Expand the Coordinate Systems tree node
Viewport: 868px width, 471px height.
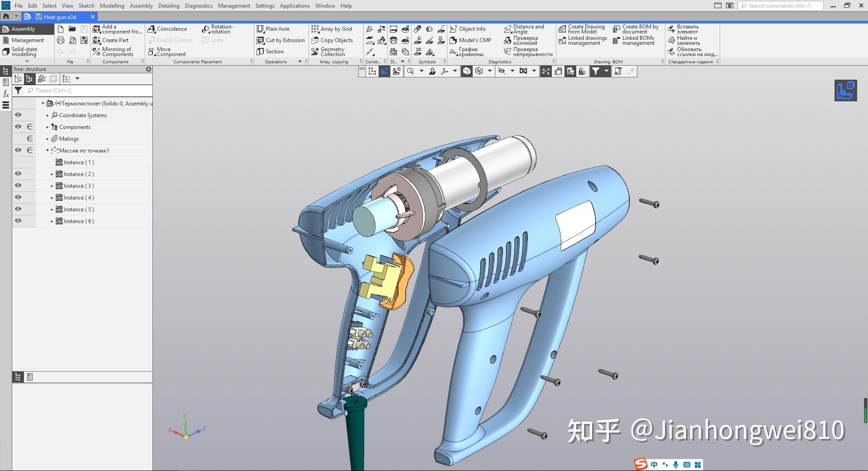[47, 115]
